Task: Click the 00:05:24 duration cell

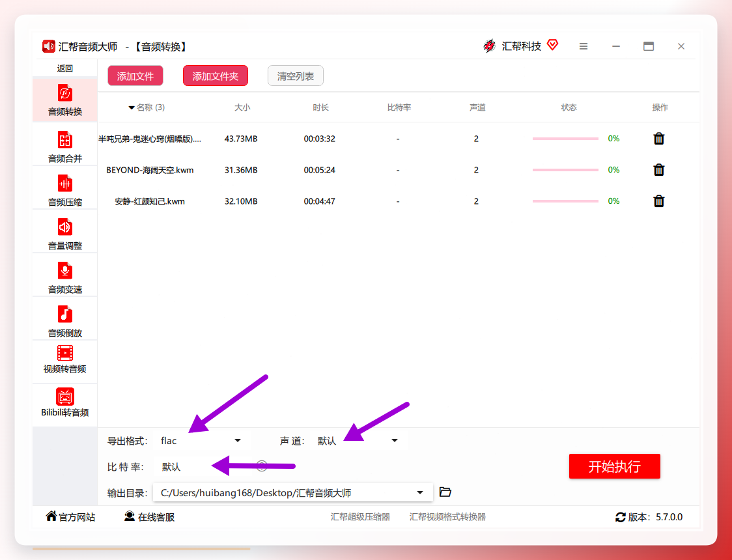Action: pos(319,170)
